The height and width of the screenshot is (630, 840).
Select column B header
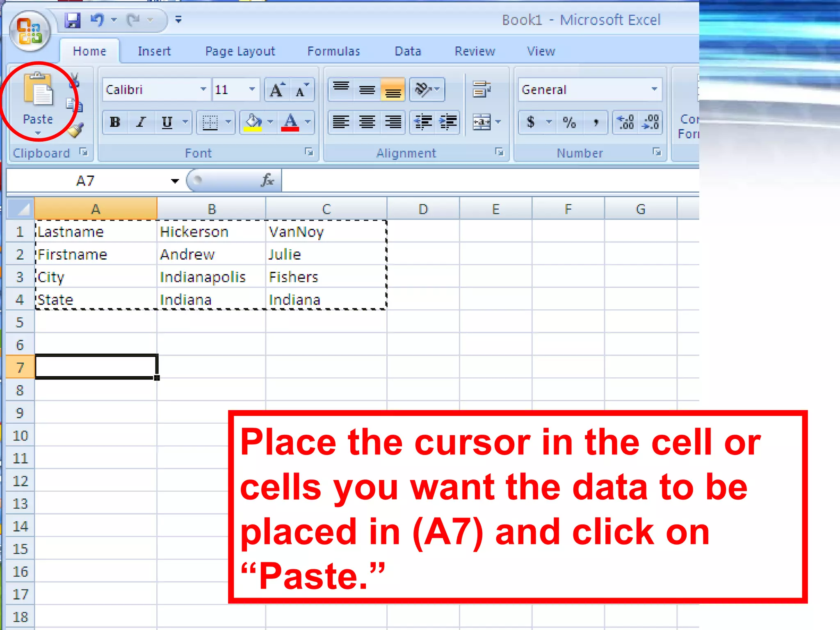(x=212, y=209)
